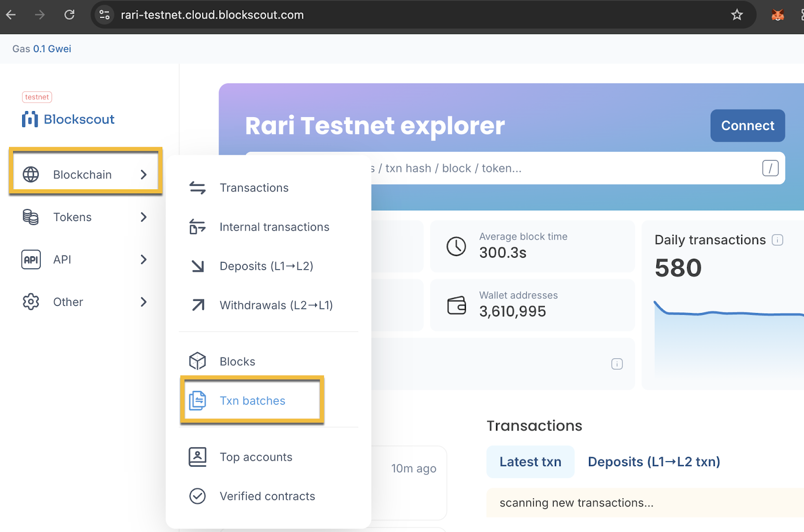
Task: Click the 3,610,995 wallet addresses value
Action: coord(513,311)
